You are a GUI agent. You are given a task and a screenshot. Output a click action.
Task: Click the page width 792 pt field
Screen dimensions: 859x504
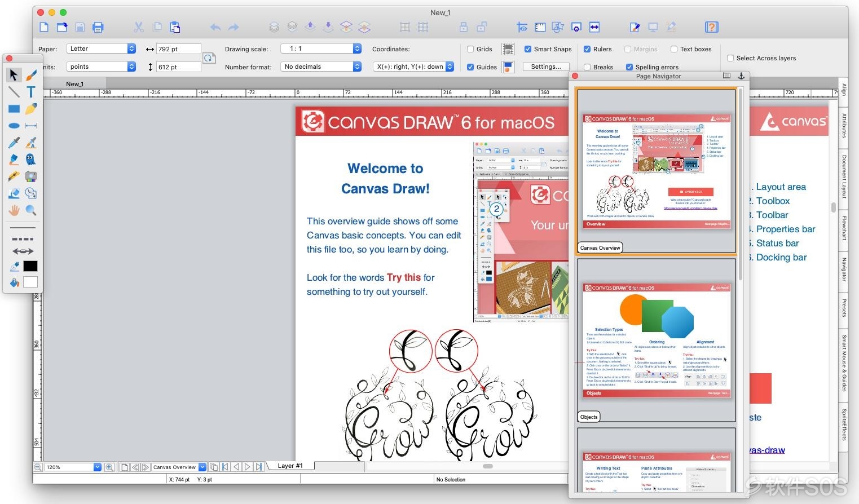179,49
